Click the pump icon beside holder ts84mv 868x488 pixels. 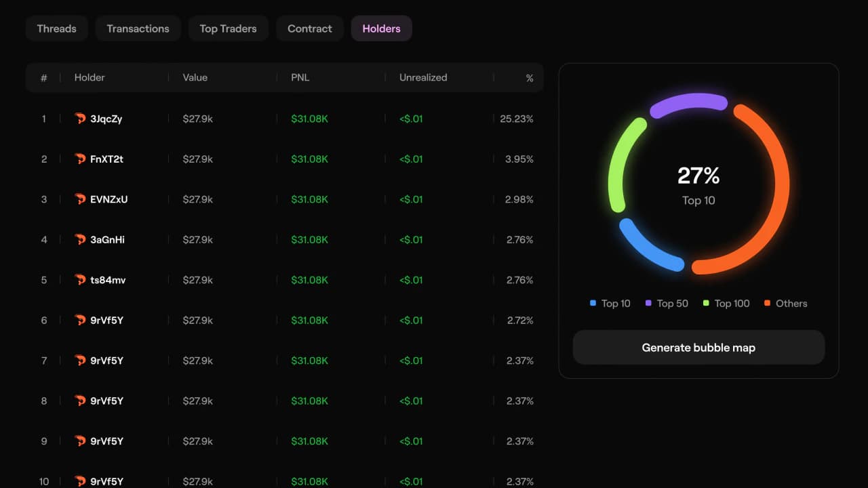pos(80,280)
